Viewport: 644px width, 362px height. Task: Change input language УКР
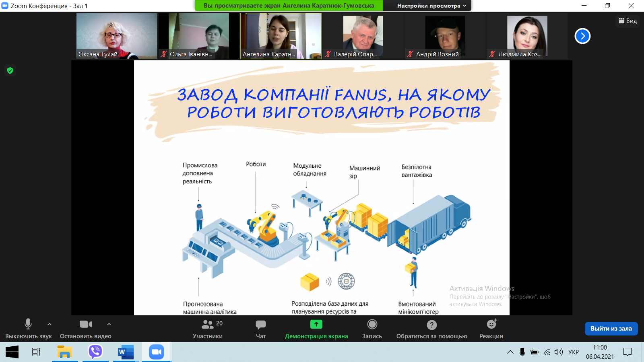tap(574, 352)
